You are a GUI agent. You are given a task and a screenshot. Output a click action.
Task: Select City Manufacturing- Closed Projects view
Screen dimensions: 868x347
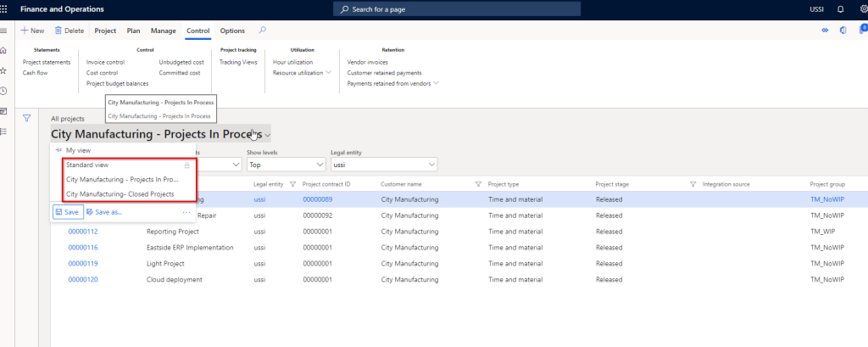point(120,194)
